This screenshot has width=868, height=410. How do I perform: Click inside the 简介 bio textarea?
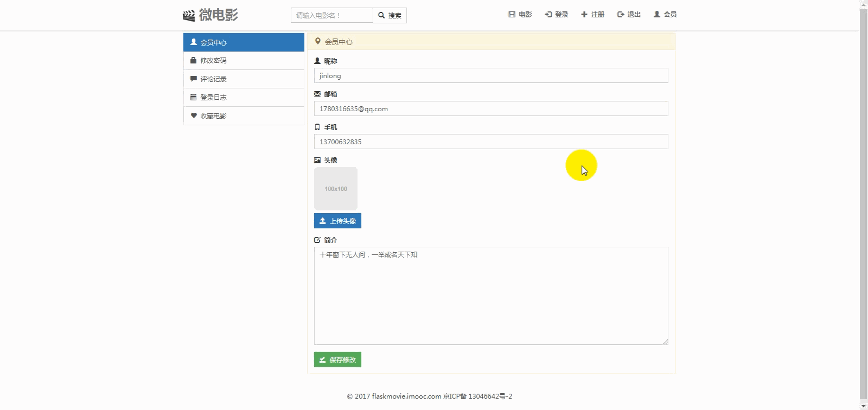[x=491, y=296]
